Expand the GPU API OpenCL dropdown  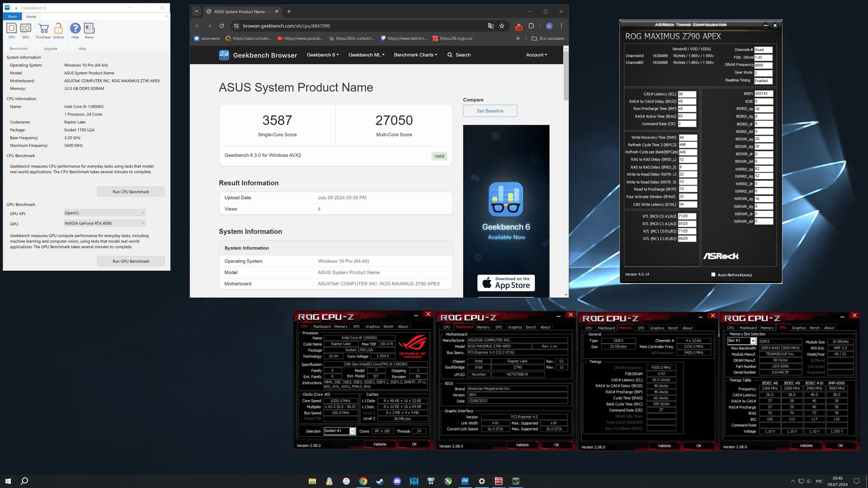pyautogui.click(x=105, y=213)
